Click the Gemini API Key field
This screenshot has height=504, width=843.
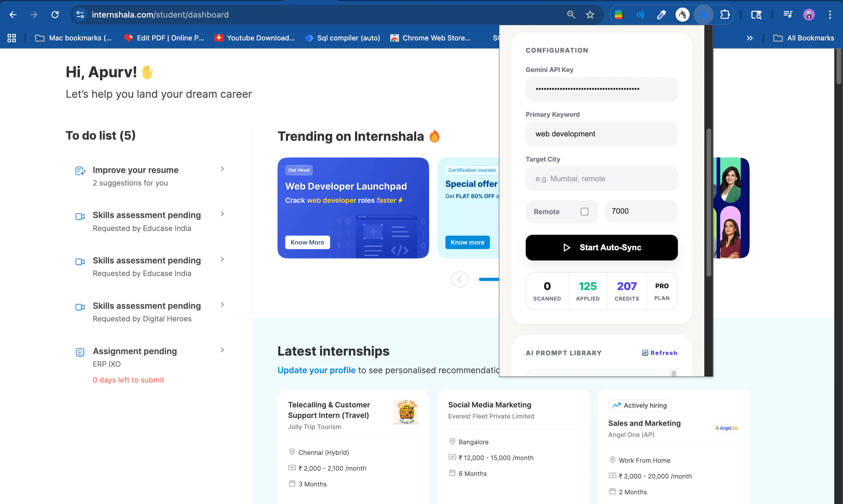(601, 89)
